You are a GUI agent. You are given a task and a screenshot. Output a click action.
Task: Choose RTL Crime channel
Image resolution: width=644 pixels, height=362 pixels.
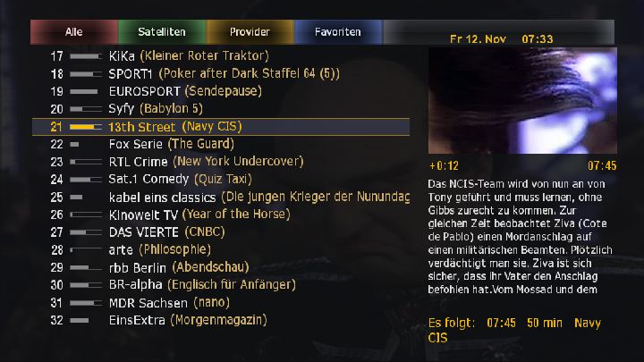coord(221,162)
